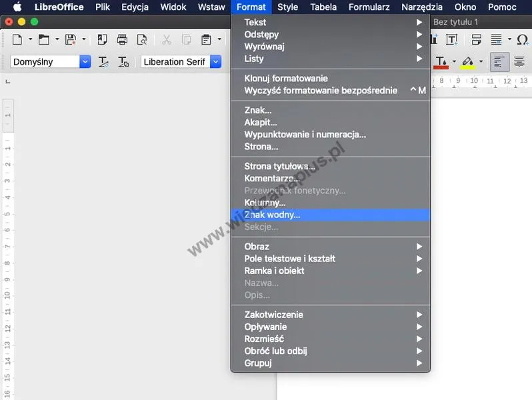
Task: Expand the Listy submenu
Action: point(331,59)
